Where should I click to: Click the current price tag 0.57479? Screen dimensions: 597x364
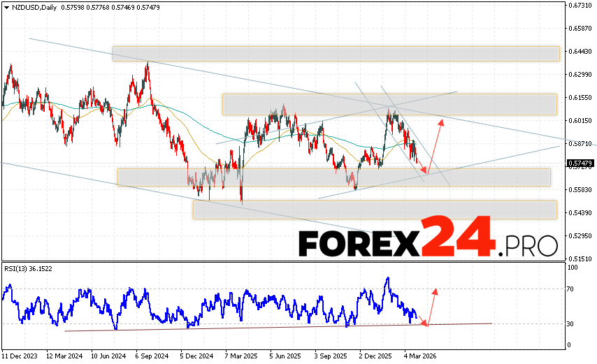(580, 164)
